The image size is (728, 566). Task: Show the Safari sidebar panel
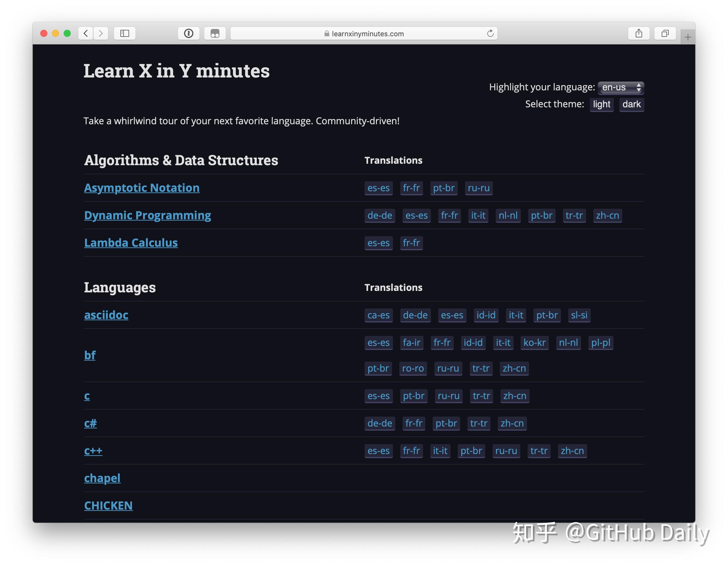[125, 33]
